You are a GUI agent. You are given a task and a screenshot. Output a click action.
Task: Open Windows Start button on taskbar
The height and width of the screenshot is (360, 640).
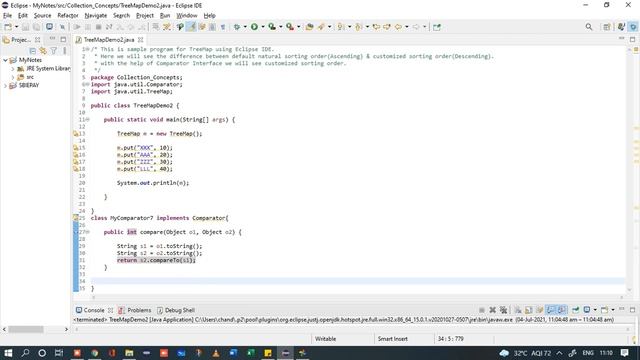point(8,353)
